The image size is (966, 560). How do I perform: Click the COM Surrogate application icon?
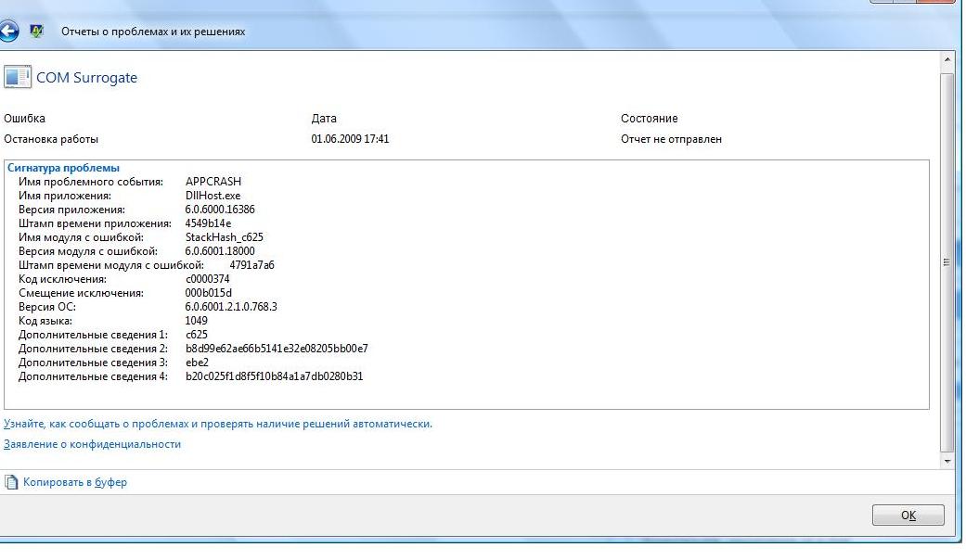(18, 77)
